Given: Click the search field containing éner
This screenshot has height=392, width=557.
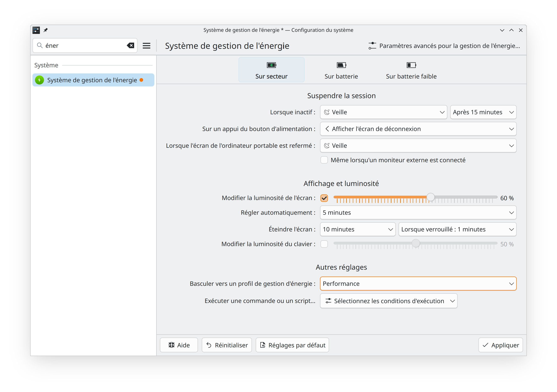Looking at the screenshot, I should pyautogui.click(x=85, y=46).
